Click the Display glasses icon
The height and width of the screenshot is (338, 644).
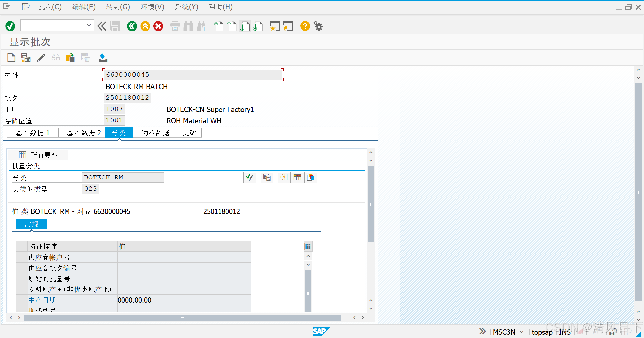[x=56, y=58]
